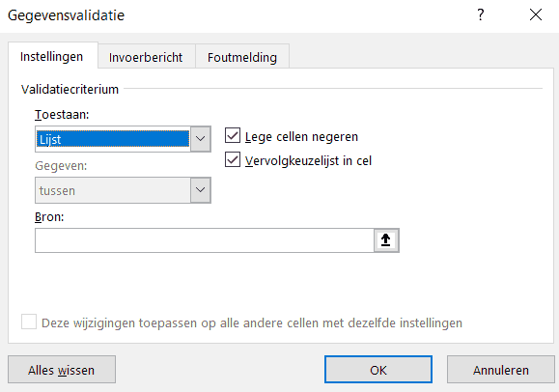The height and width of the screenshot is (392, 559).
Task: Uncheck Lege cellen negeren checkbox
Action: pyautogui.click(x=233, y=136)
